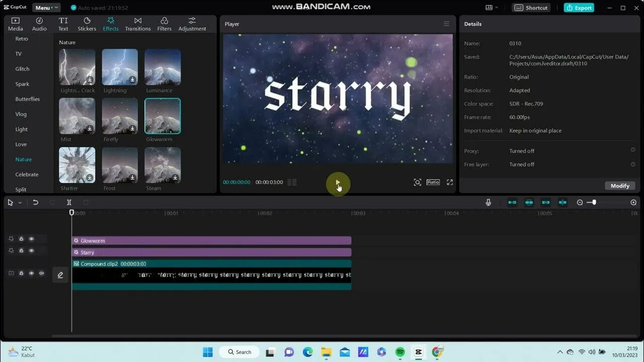This screenshot has height=362, width=644.
Task: Select the Glitch effects category
Action: [x=22, y=69]
